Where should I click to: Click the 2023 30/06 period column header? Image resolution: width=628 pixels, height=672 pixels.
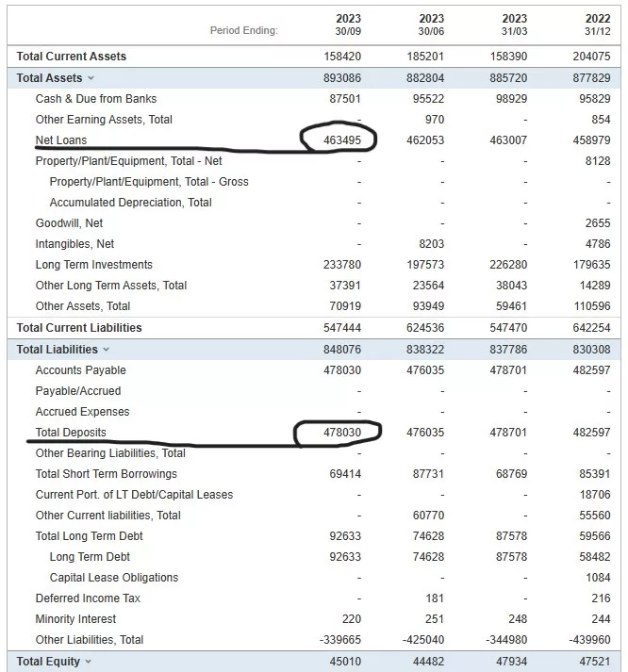pos(431,25)
